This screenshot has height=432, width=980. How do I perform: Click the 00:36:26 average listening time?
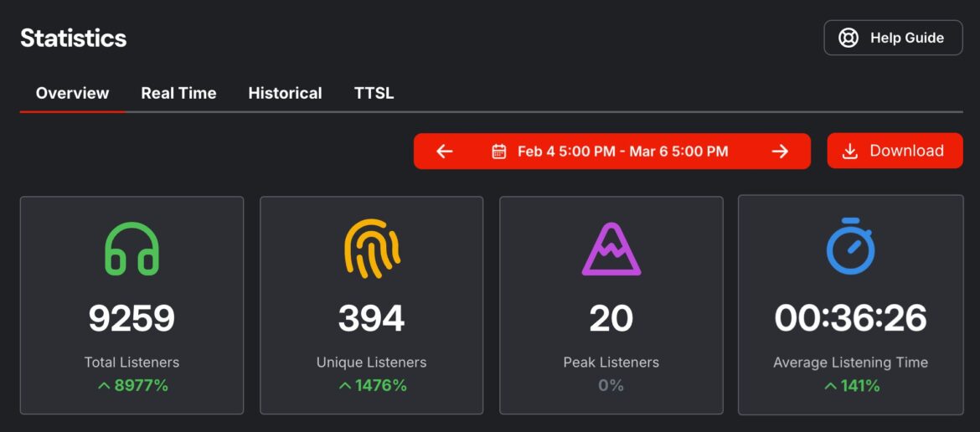(x=850, y=318)
